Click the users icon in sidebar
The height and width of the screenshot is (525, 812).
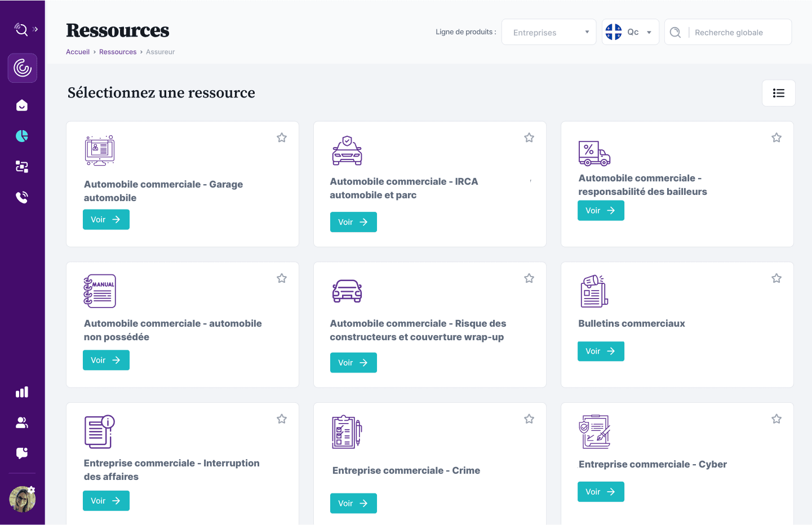click(x=22, y=422)
